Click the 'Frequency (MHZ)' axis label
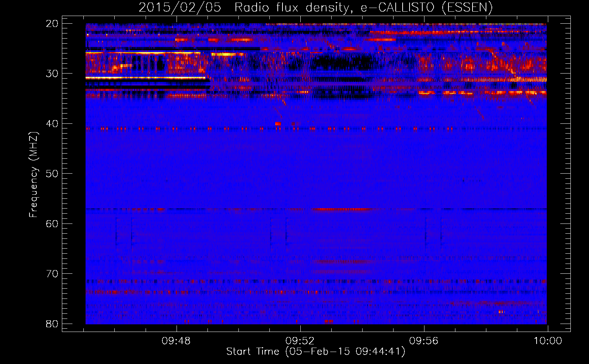Screen dimensions: 589x364 point(33,175)
